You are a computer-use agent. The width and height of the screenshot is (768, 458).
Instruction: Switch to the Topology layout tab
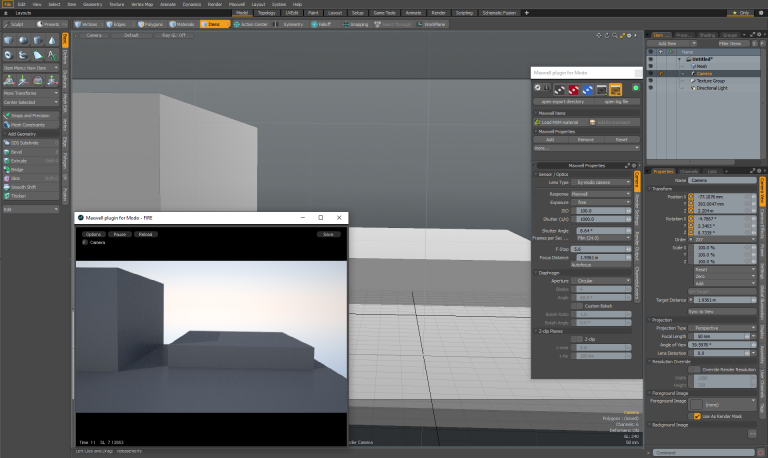click(266, 13)
